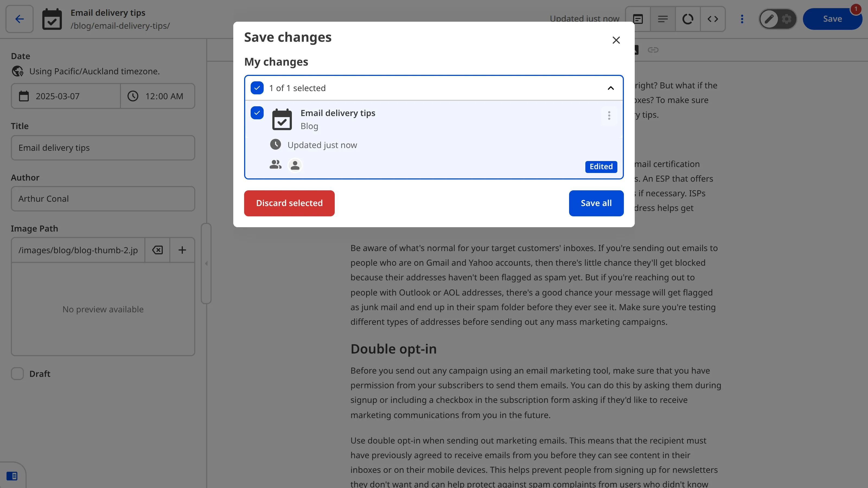Uncheck the '1 of 1 selected' checkbox
The width and height of the screenshot is (868, 488).
click(x=257, y=88)
